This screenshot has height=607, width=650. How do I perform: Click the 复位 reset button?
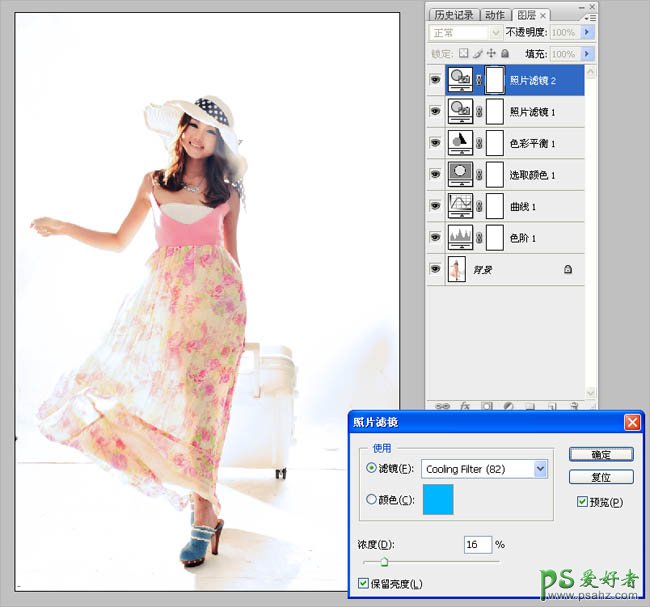[x=600, y=477]
